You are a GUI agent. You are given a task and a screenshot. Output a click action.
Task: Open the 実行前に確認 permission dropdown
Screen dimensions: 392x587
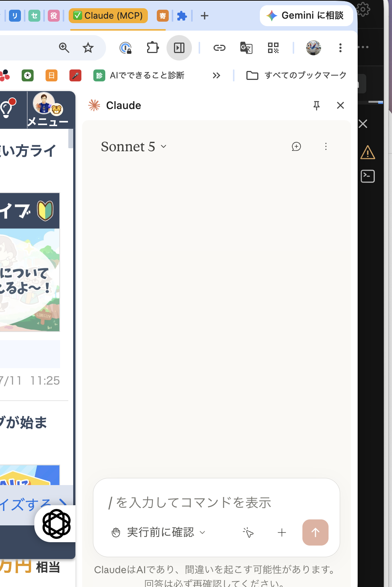click(159, 532)
